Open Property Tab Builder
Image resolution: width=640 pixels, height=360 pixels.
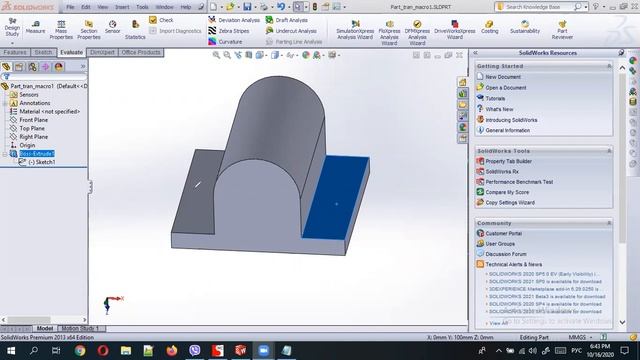pyautogui.click(x=509, y=161)
